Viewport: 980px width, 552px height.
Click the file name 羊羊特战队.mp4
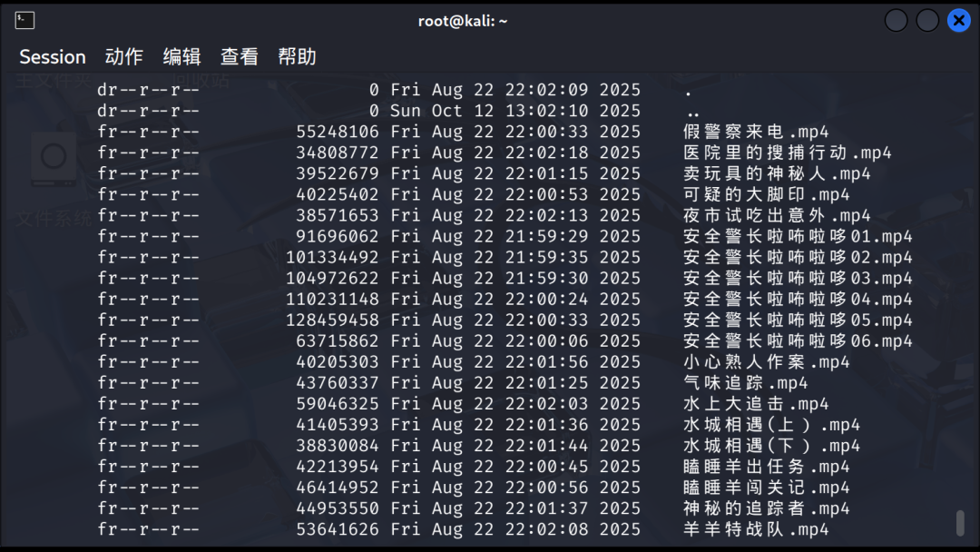tap(756, 530)
